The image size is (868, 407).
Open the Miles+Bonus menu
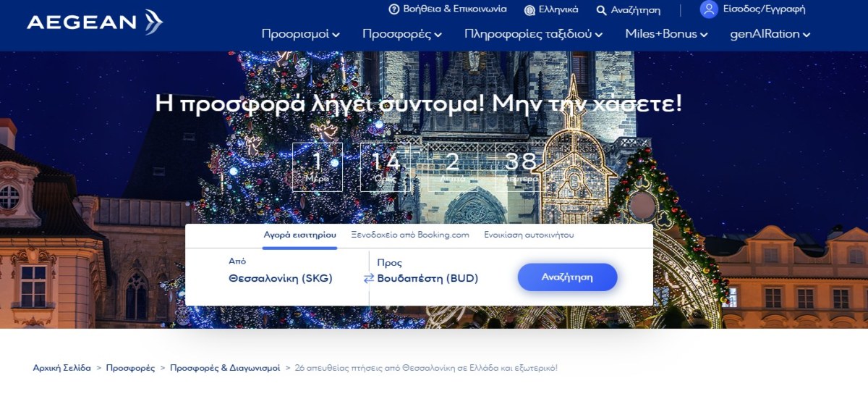pyautogui.click(x=665, y=34)
